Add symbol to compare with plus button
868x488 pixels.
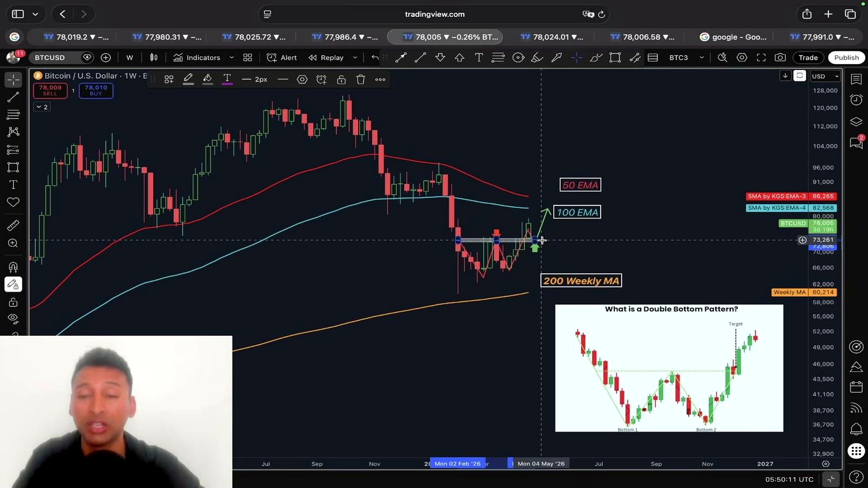(x=106, y=57)
